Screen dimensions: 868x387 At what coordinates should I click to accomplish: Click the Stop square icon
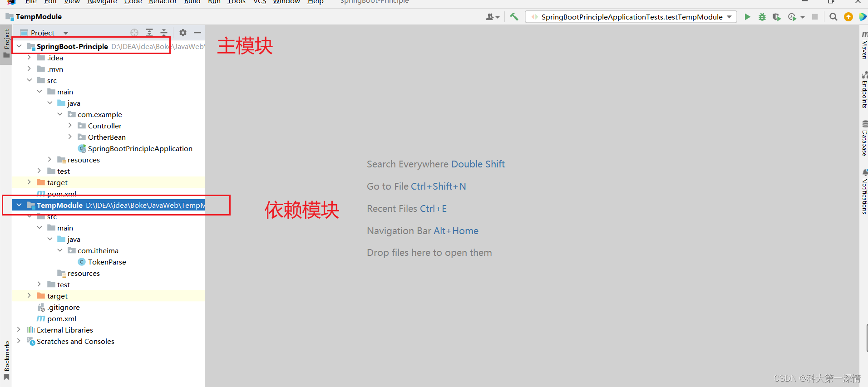click(815, 17)
